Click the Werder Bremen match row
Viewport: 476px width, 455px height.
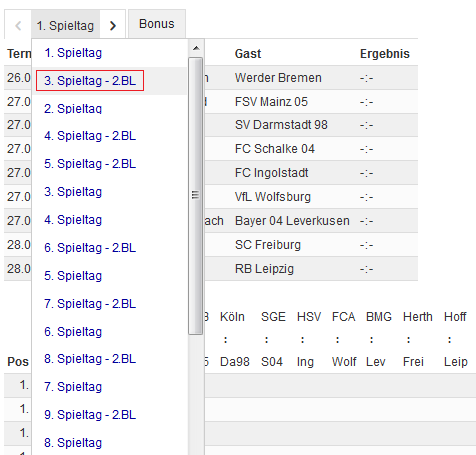pyautogui.click(x=211, y=78)
